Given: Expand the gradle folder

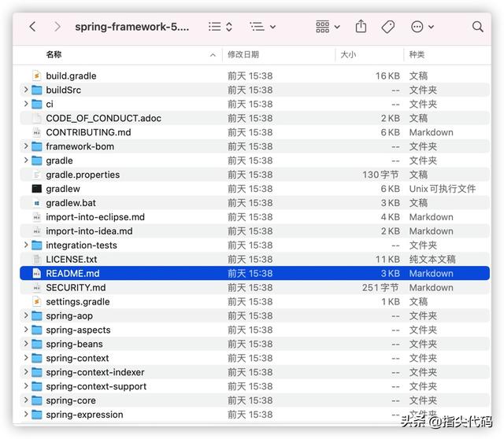Looking at the screenshot, I should [26, 160].
